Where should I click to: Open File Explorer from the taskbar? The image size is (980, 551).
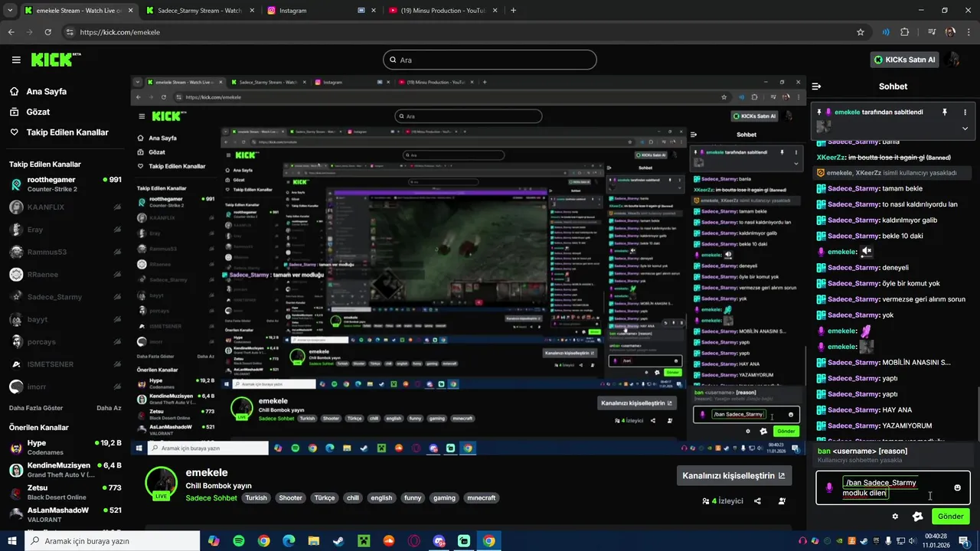coord(313,541)
